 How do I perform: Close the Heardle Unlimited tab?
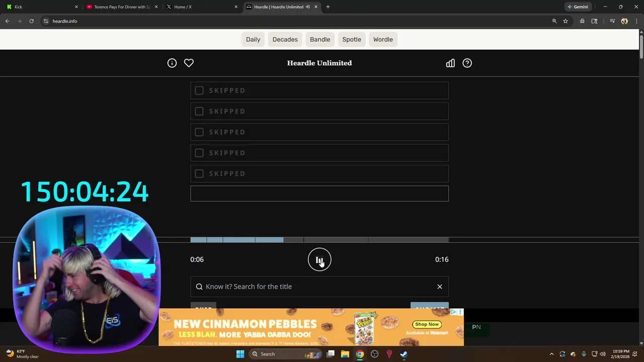pyautogui.click(x=316, y=7)
